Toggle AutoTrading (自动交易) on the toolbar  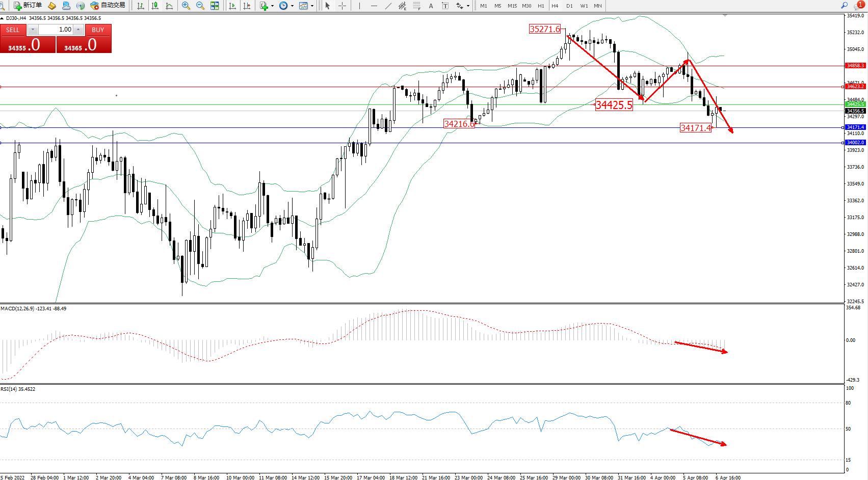click(108, 6)
